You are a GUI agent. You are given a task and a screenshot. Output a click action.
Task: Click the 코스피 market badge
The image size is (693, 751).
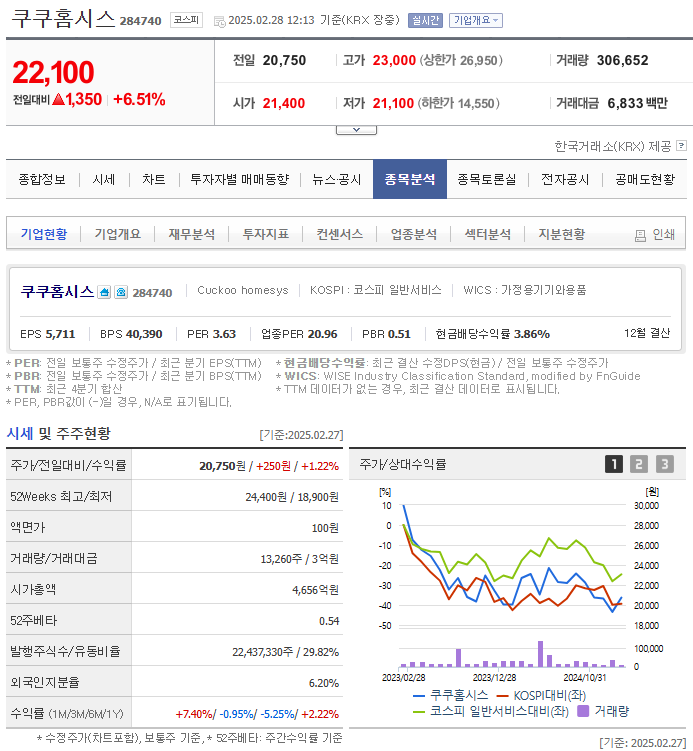(186, 20)
